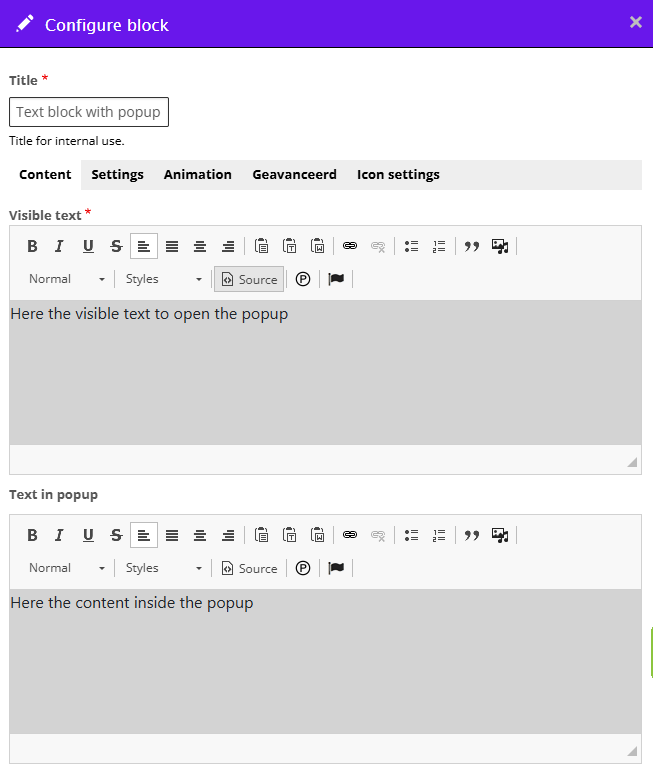The image size is (653, 774).
Task: Click Unlink icon in Text in popup toolbar
Action: point(378,535)
